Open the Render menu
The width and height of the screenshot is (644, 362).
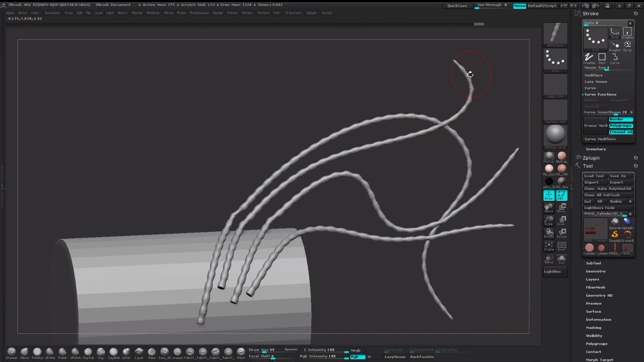pyautogui.click(x=218, y=13)
